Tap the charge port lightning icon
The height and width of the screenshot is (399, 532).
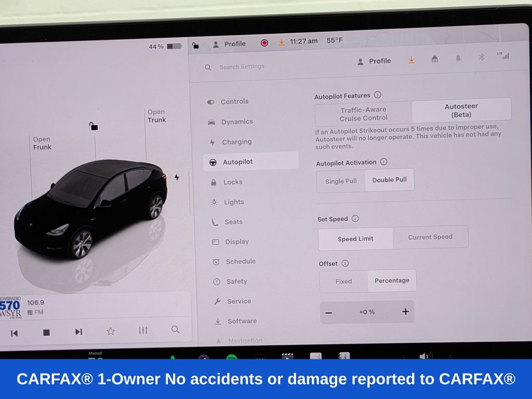[x=177, y=177]
